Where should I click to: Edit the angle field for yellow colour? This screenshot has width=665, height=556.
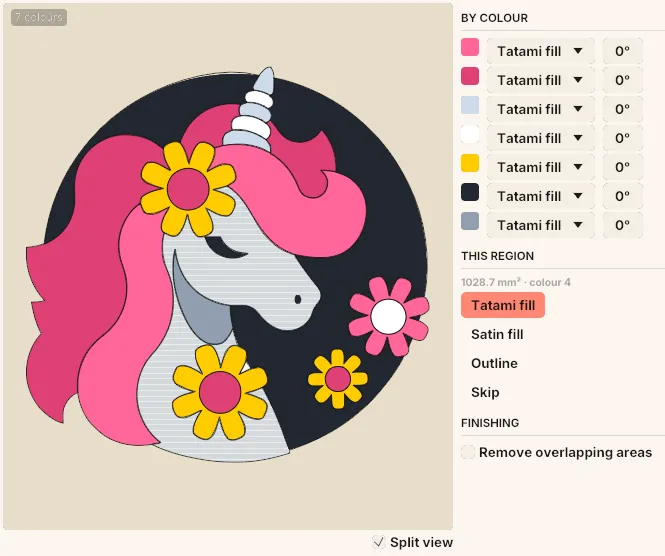(623, 167)
